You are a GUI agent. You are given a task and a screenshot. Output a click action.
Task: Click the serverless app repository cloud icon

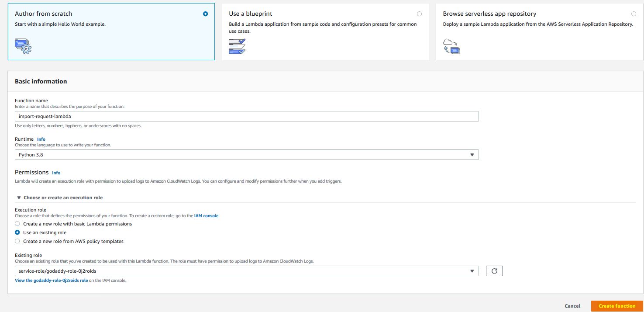click(451, 46)
